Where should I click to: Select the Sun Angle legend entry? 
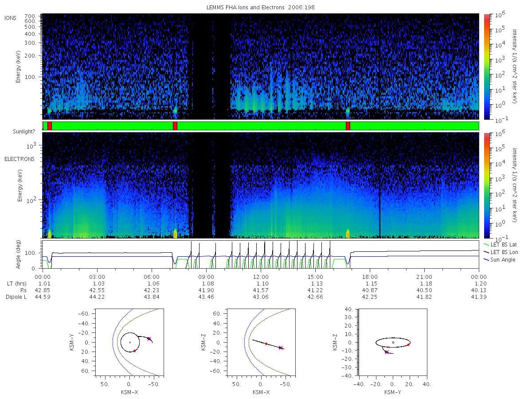(x=499, y=260)
